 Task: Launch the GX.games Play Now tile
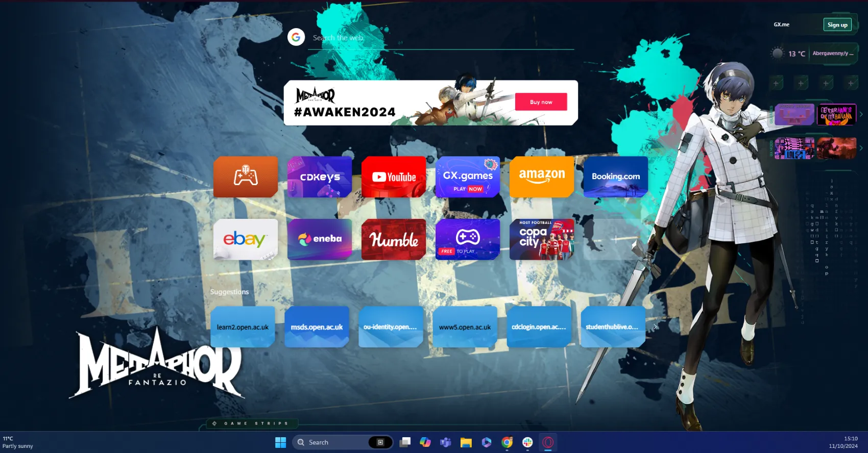(468, 177)
